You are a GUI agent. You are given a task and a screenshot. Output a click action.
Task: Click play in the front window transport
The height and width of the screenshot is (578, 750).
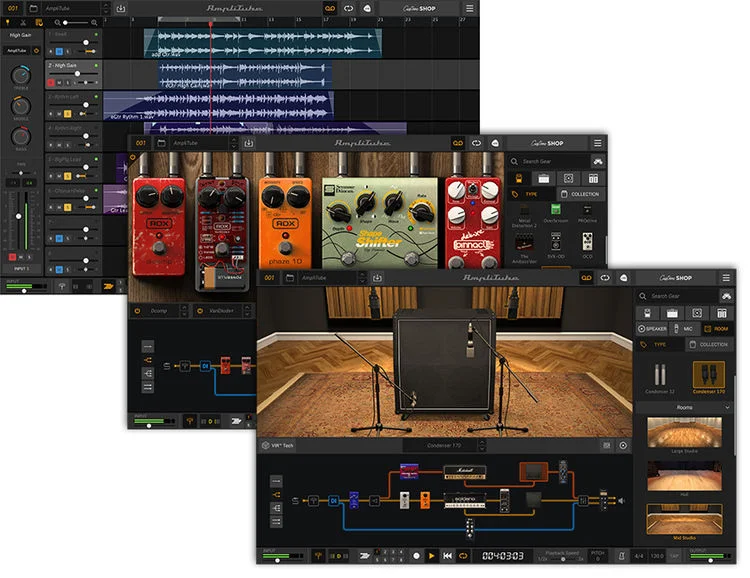pos(431,556)
